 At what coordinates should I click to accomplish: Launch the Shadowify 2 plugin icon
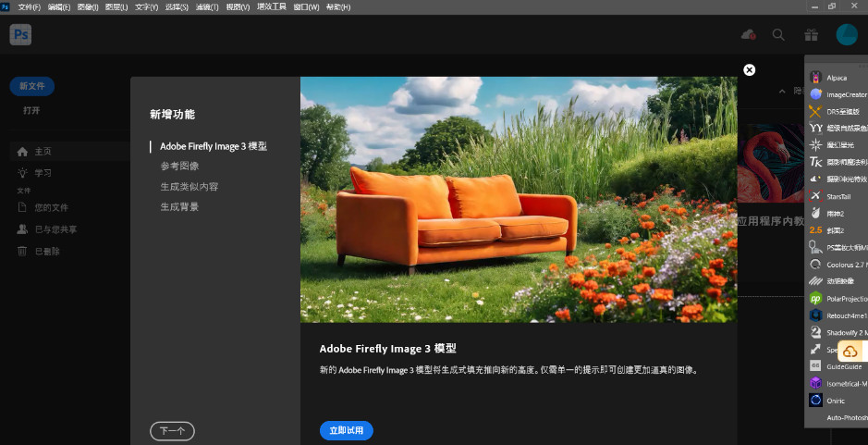click(x=815, y=332)
